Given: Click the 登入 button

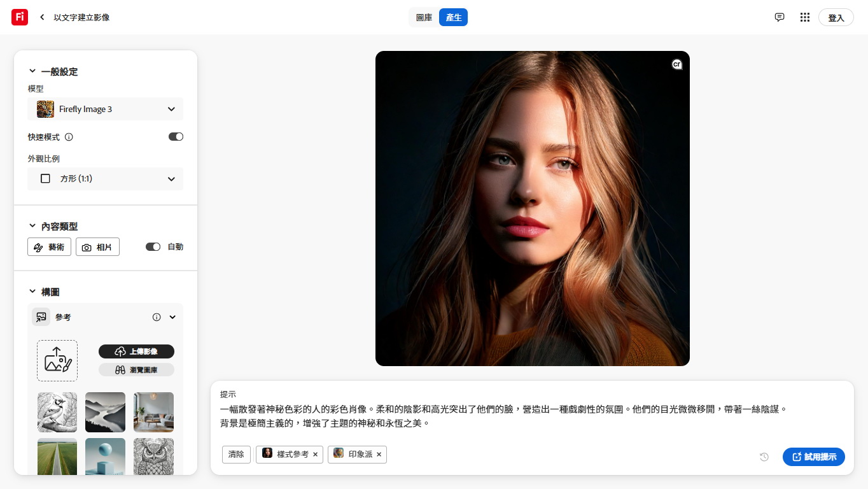Looking at the screenshot, I should click(836, 18).
